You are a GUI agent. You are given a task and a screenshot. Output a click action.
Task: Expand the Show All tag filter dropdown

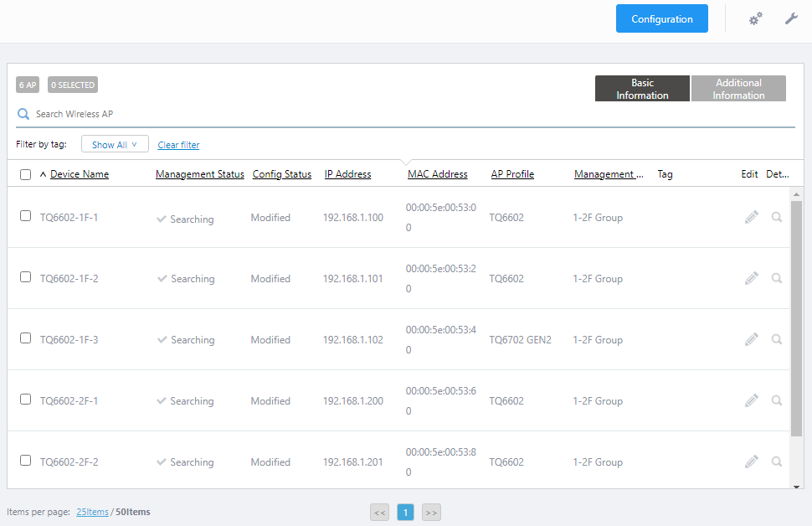[x=115, y=145]
